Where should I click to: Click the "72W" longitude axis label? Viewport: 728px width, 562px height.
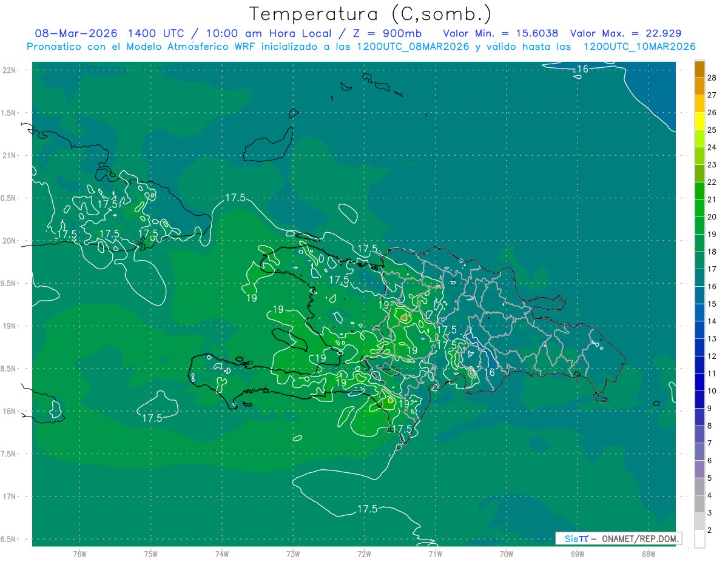[364, 554]
